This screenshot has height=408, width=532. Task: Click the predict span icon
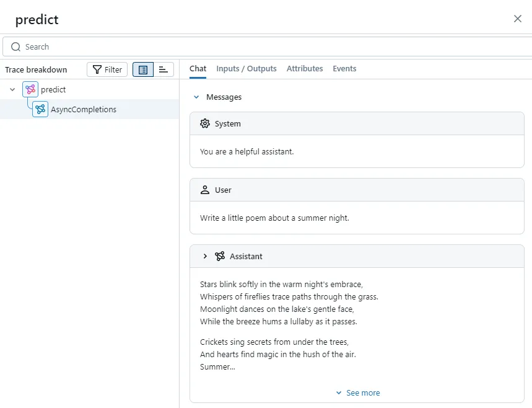pyautogui.click(x=30, y=89)
